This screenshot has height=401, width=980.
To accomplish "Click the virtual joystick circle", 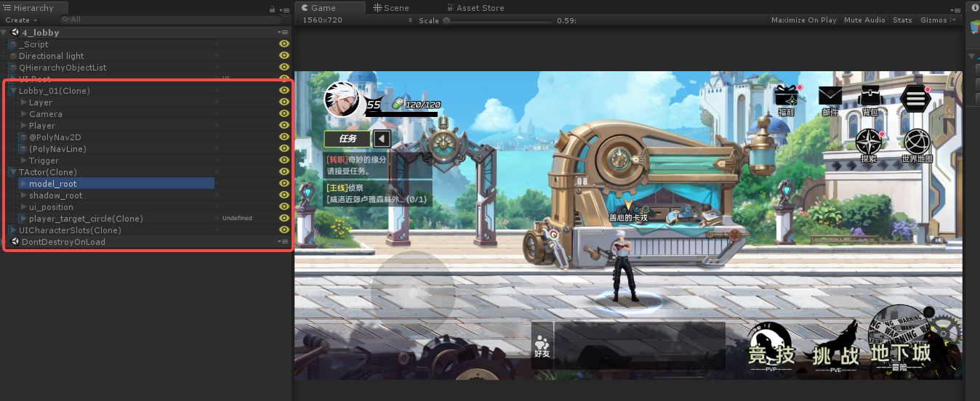I will pos(413,293).
